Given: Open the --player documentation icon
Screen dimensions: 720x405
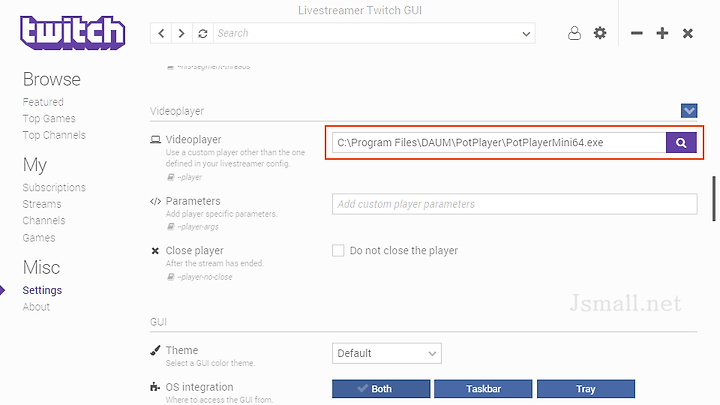Looking at the screenshot, I should [170, 177].
